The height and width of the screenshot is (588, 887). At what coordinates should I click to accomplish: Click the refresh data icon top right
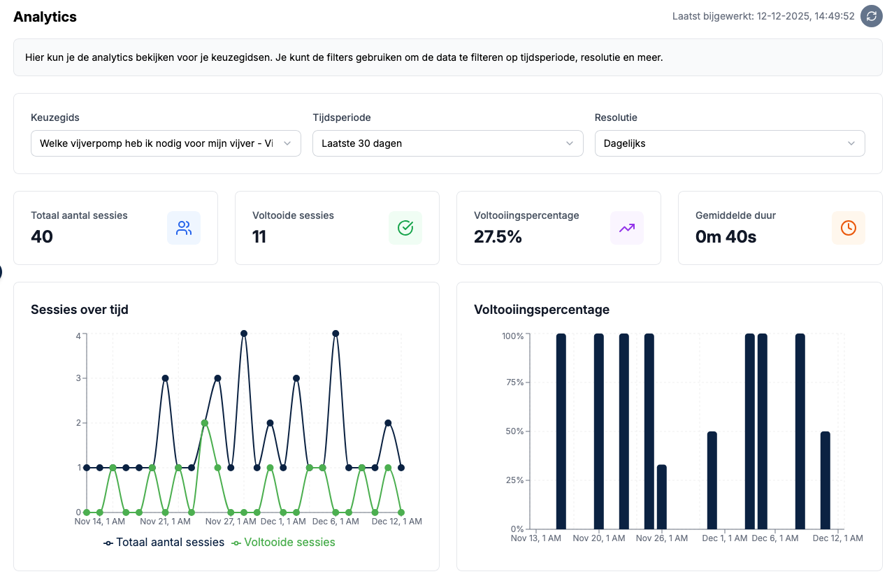click(x=870, y=15)
